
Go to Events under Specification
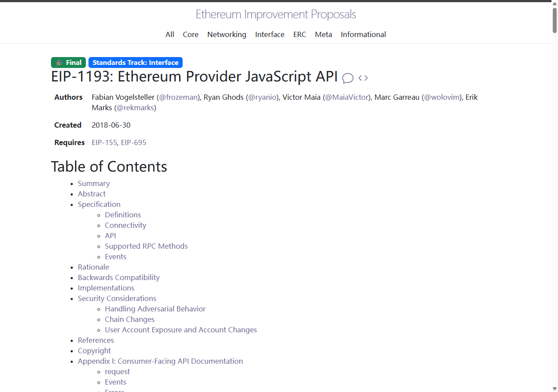click(x=116, y=257)
